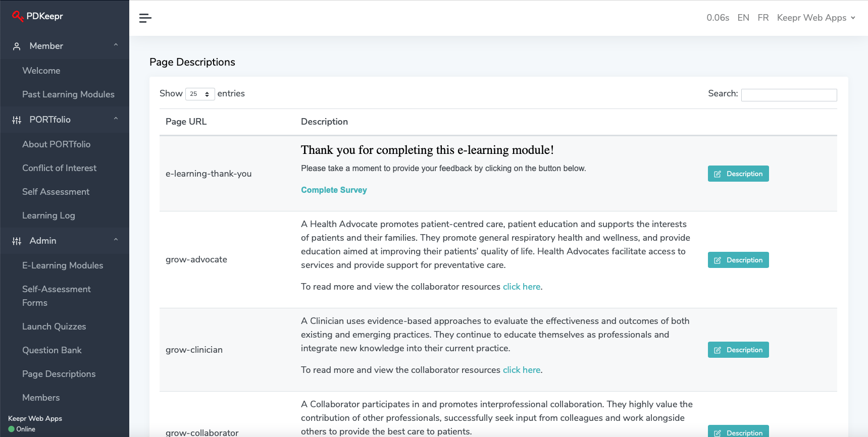Image resolution: width=868 pixels, height=437 pixels.
Task: Focus the Search input field
Action: click(x=789, y=95)
